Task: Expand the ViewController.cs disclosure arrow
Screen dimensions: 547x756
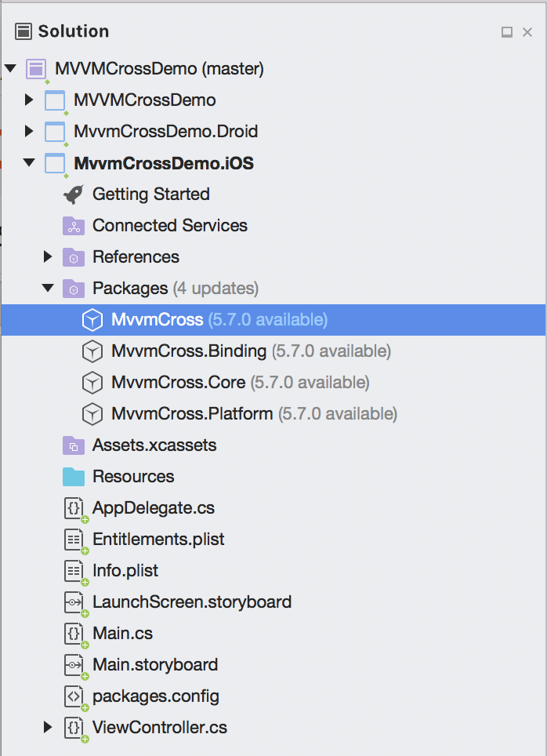Action: click(48, 727)
